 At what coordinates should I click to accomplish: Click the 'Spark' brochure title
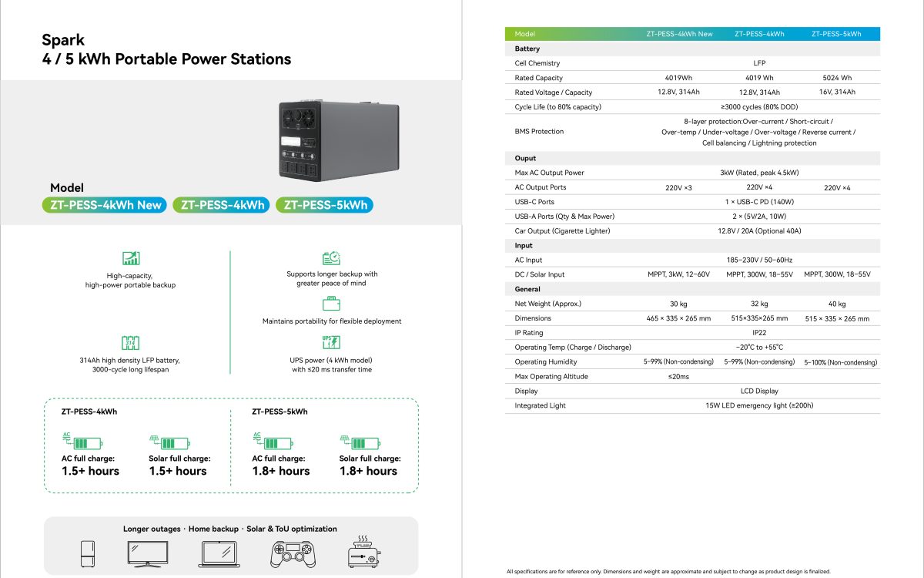coord(63,40)
